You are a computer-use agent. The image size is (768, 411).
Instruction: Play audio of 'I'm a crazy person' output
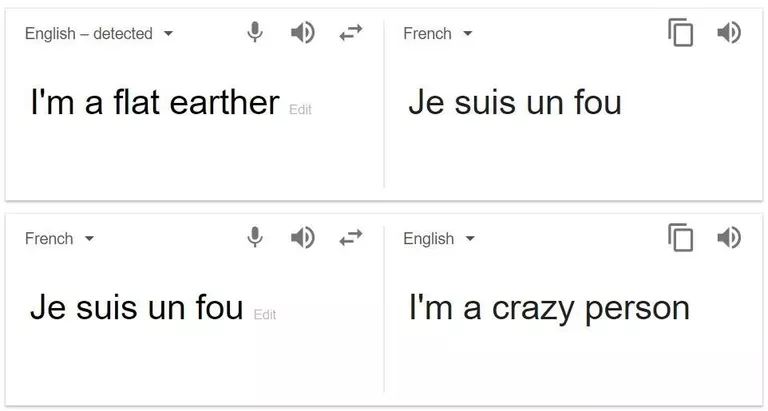[x=729, y=238]
